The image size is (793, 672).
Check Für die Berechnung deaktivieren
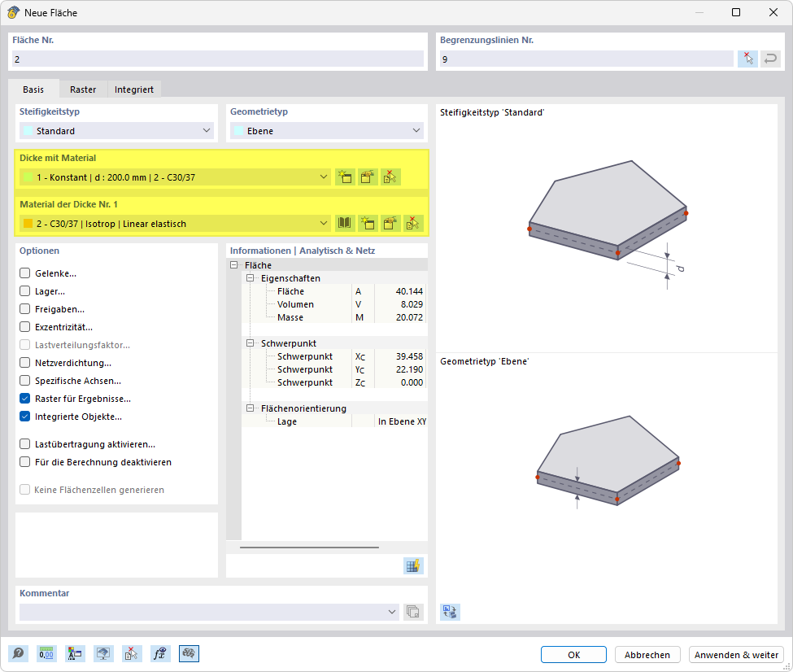[24, 462]
